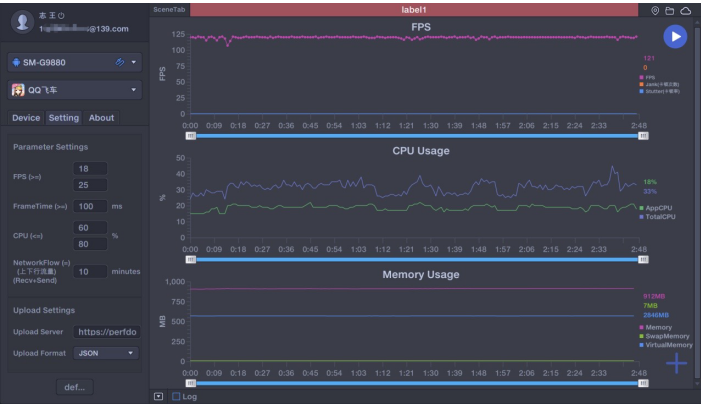Click the blue play button to start recording
This screenshot has height=406, width=701.
click(x=676, y=36)
